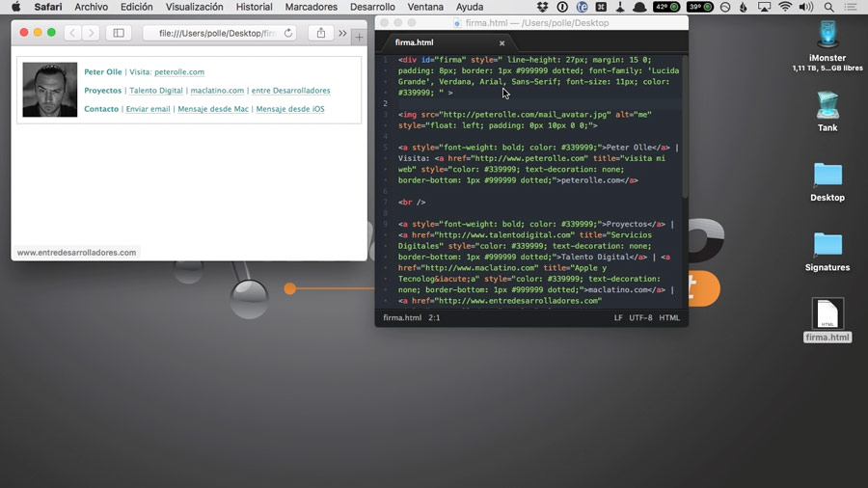
Task: Open the Archivo menu
Action: click(x=92, y=7)
